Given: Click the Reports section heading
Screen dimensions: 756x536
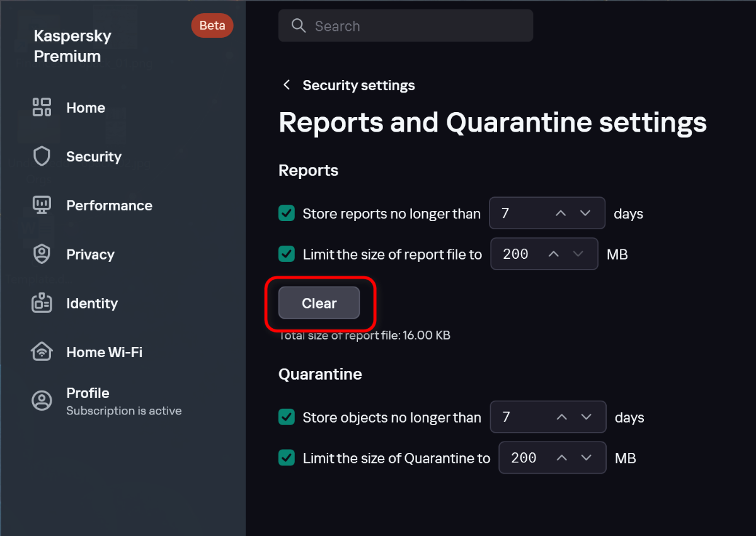Looking at the screenshot, I should click(x=309, y=171).
